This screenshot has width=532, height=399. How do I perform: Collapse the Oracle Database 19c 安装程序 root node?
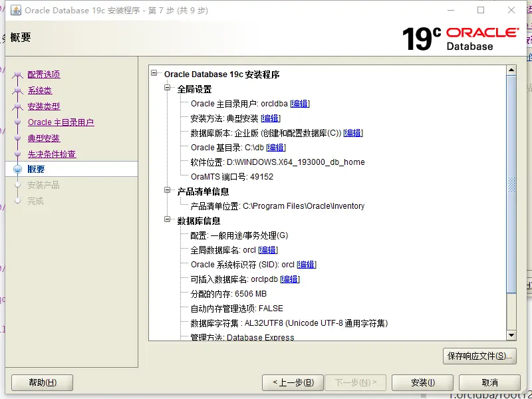point(154,73)
